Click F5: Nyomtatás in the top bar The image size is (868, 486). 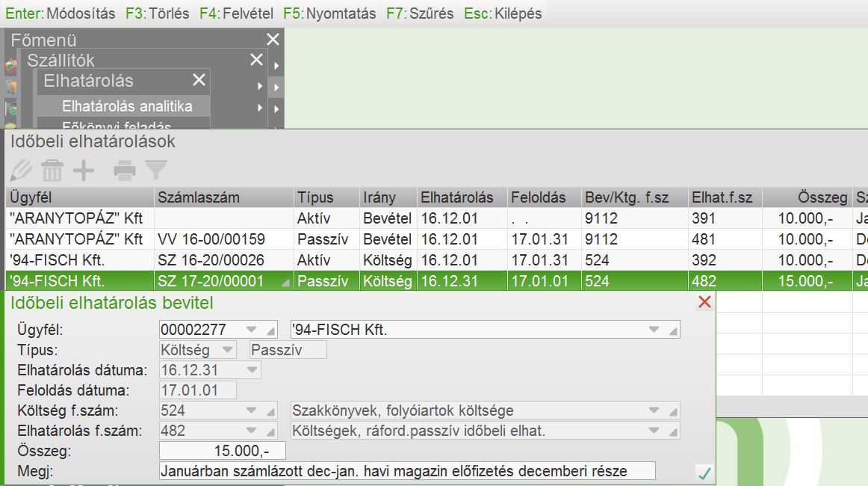[x=329, y=13]
